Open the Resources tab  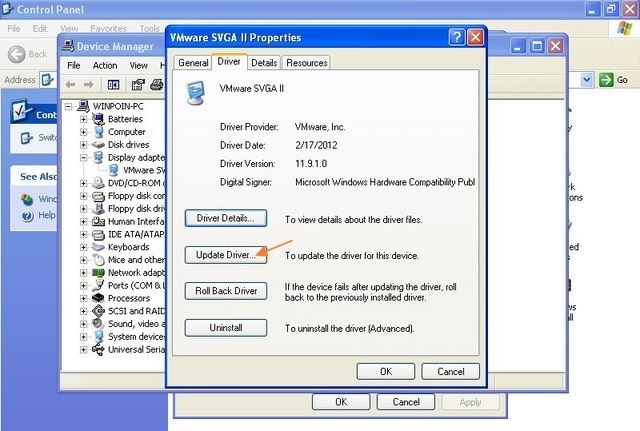tap(307, 63)
